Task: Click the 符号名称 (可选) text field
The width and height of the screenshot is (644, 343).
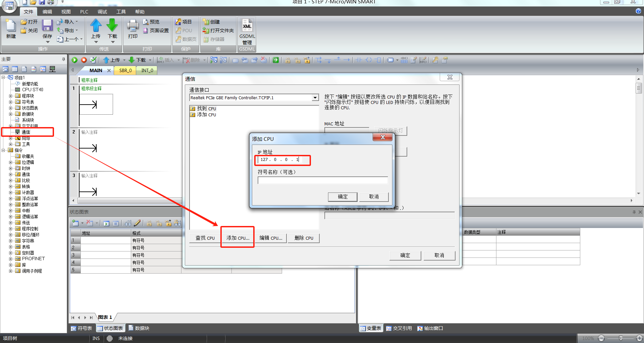Action: (323, 180)
